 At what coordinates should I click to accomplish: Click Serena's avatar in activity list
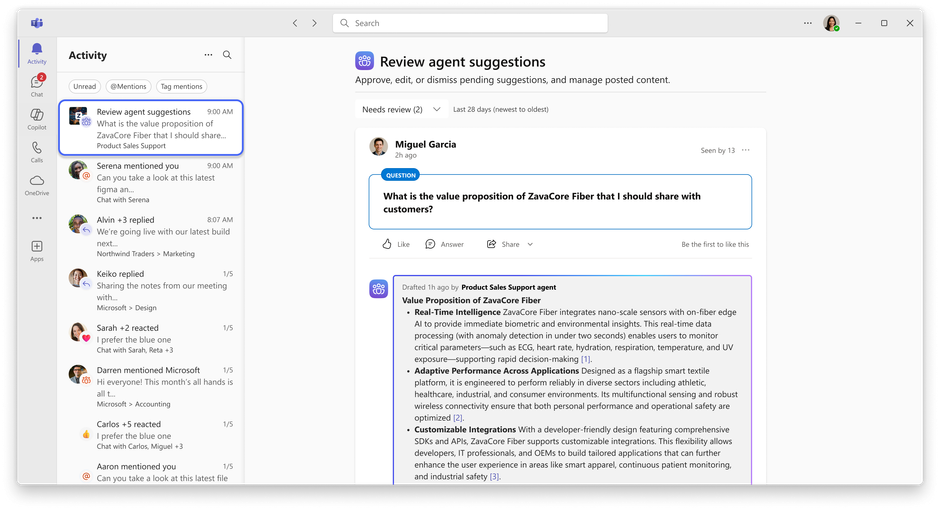(x=78, y=170)
